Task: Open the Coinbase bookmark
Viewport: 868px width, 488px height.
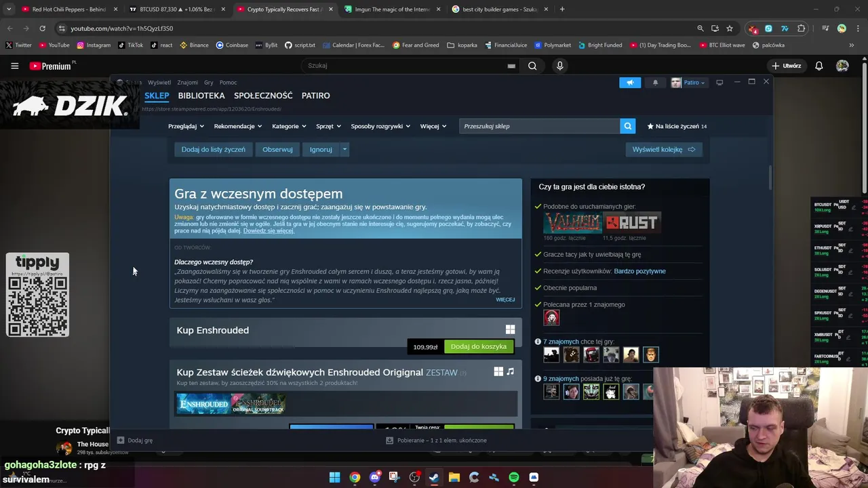Action: click(x=232, y=45)
